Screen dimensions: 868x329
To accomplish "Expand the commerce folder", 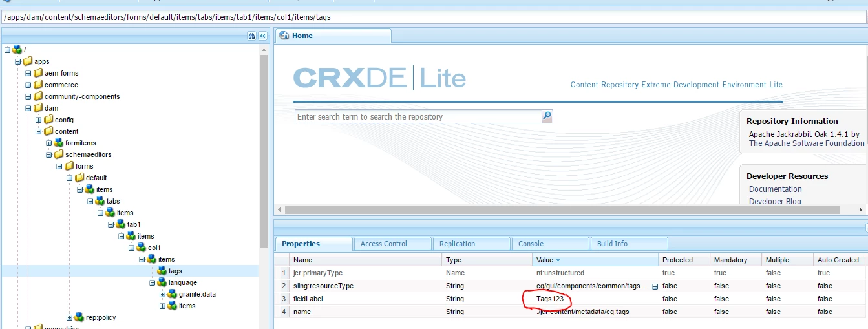I will click(28, 85).
